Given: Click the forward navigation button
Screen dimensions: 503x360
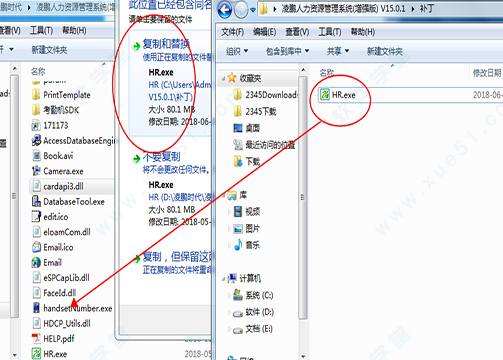Looking at the screenshot, I should click(x=241, y=10).
